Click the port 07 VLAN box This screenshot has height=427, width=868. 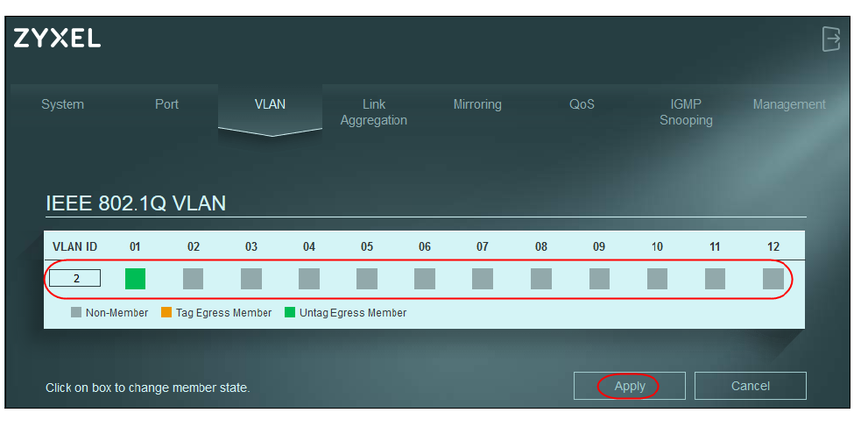tap(483, 279)
